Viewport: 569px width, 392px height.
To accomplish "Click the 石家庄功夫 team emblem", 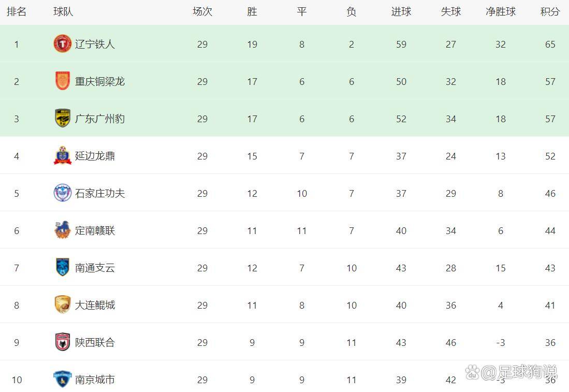I will coord(62,193).
